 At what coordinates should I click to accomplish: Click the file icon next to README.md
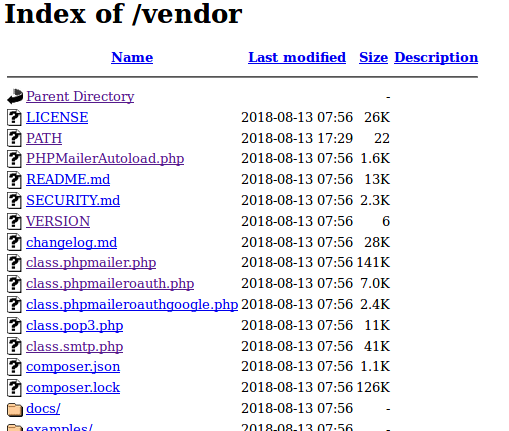click(x=14, y=180)
